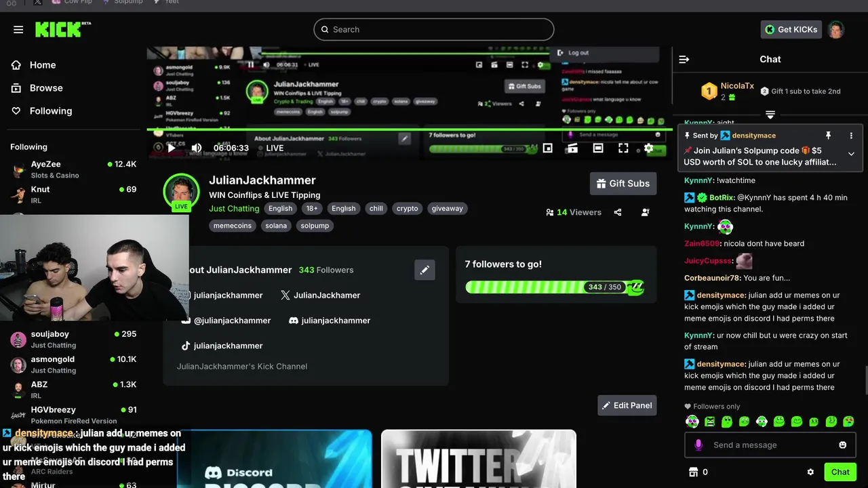Open HGVbreezy's channel in Following list
The image size is (868, 488).
pyautogui.click(x=73, y=415)
